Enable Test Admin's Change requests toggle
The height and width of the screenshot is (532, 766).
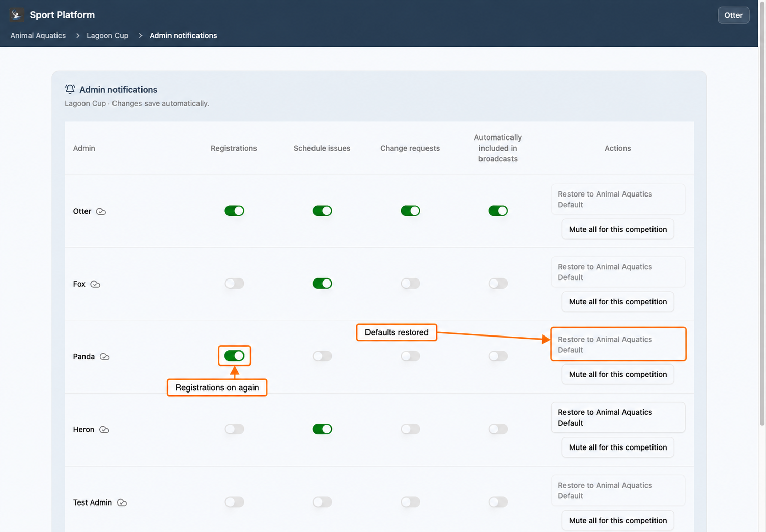pos(410,502)
